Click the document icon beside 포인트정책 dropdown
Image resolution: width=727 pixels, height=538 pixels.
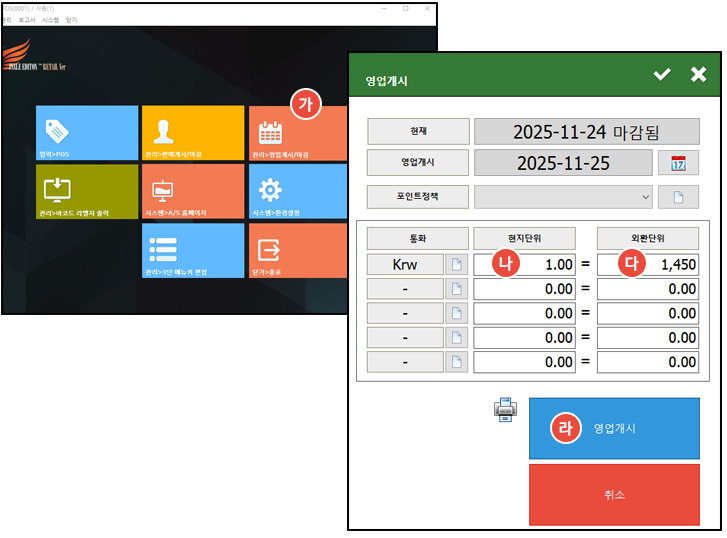(x=678, y=196)
